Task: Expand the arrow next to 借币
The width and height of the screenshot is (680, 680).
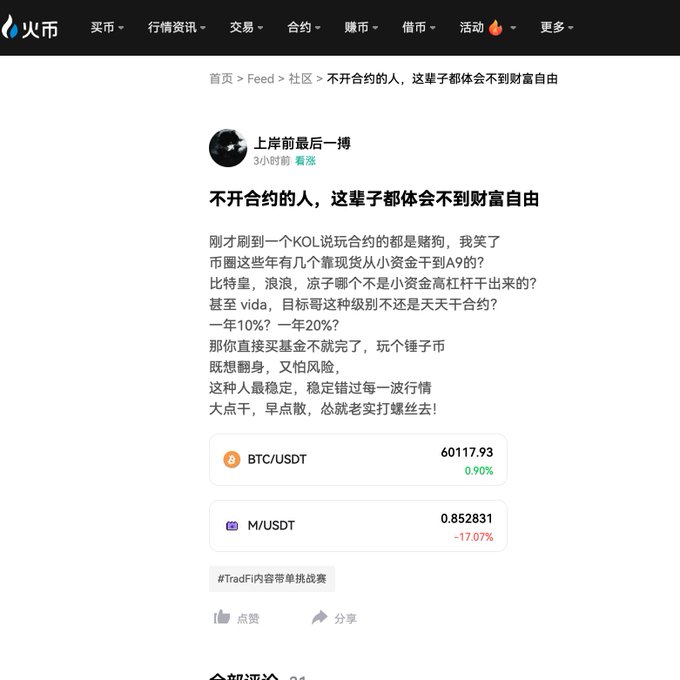Action: 432,28
